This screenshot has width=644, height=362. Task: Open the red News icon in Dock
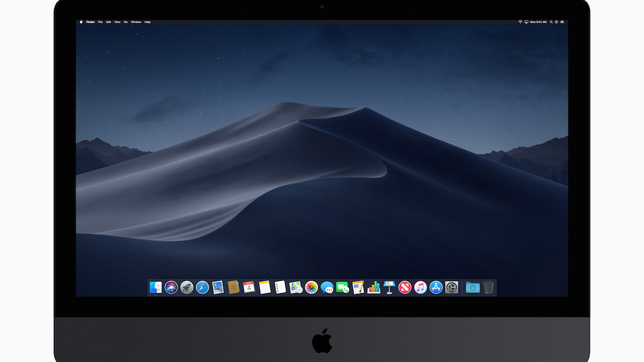pos(405,287)
